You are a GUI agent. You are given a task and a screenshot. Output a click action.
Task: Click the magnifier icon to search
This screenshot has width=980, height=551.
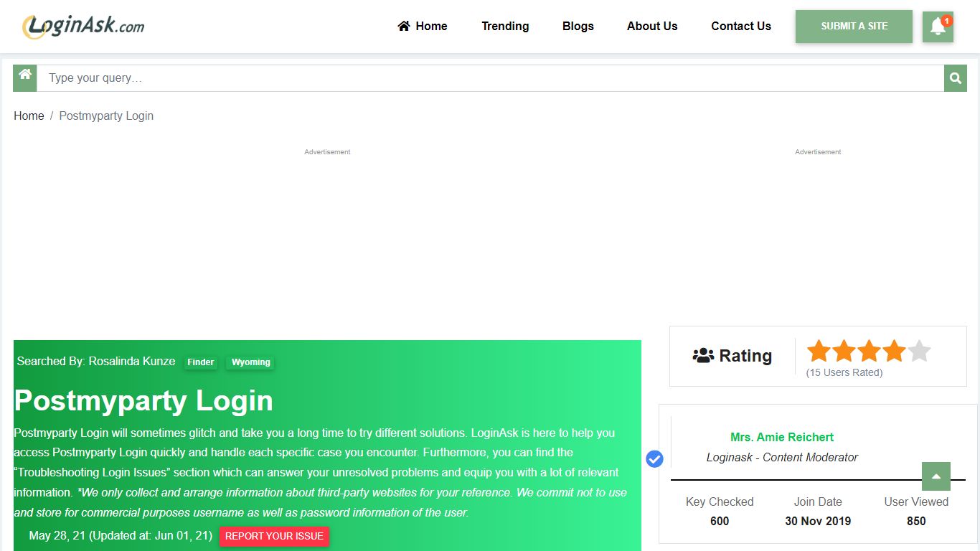[955, 77]
